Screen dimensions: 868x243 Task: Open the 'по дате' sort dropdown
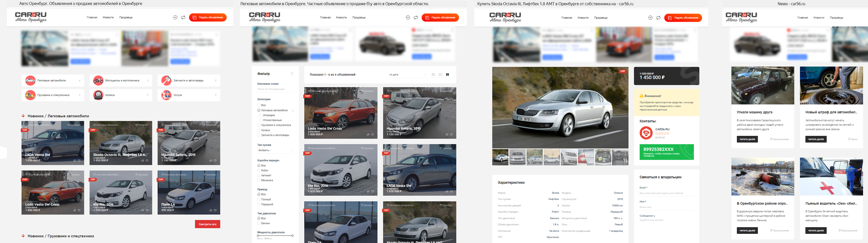coord(408,74)
